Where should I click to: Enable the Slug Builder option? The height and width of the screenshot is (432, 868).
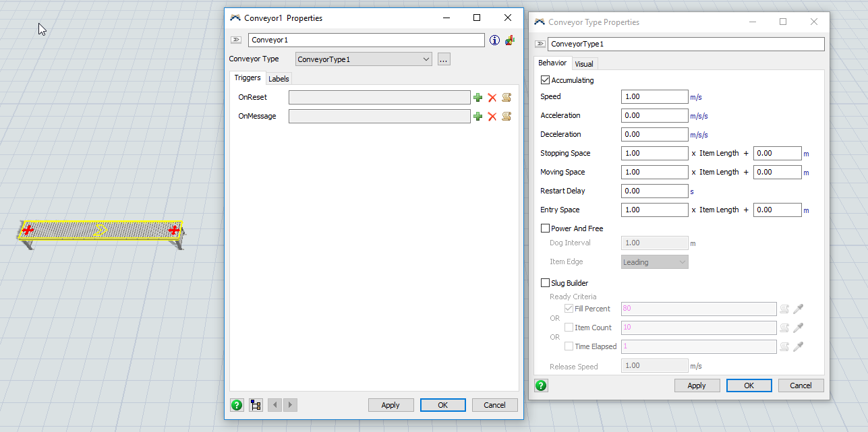(546, 283)
